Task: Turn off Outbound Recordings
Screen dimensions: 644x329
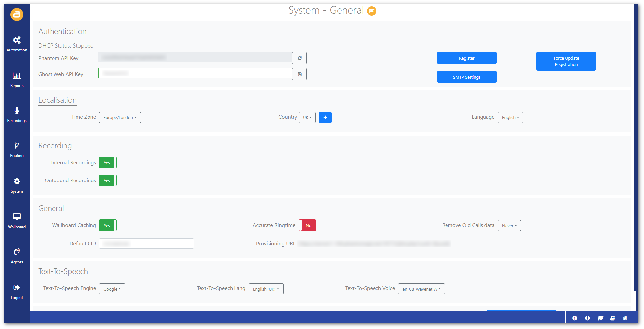Action: coord(108,180)
